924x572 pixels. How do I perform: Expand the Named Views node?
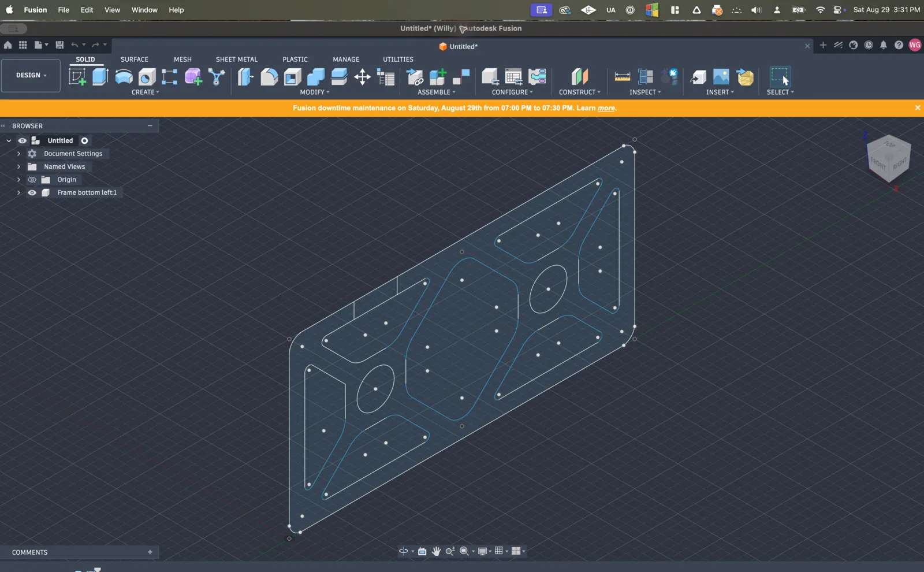pyautogui.click(x=18, y=166)
